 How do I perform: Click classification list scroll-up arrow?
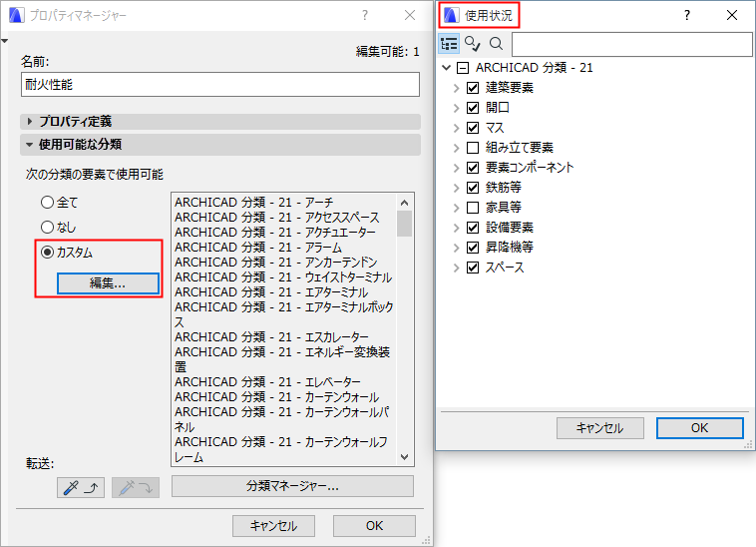tap(405, 202)
